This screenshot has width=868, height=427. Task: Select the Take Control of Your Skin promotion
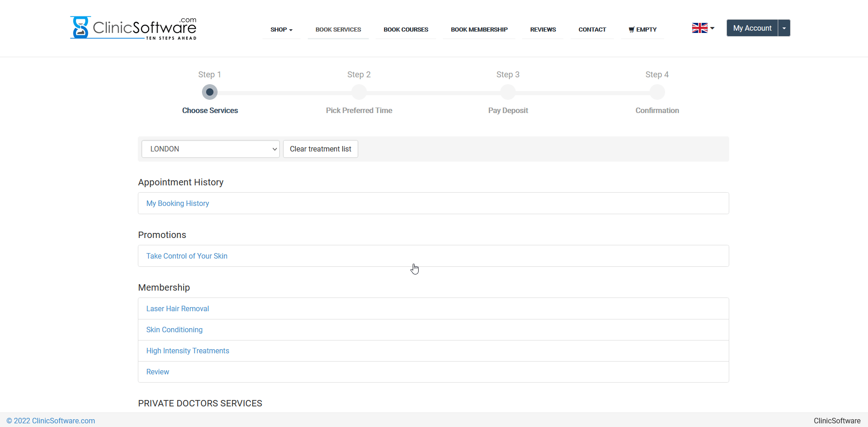[187, 256]
